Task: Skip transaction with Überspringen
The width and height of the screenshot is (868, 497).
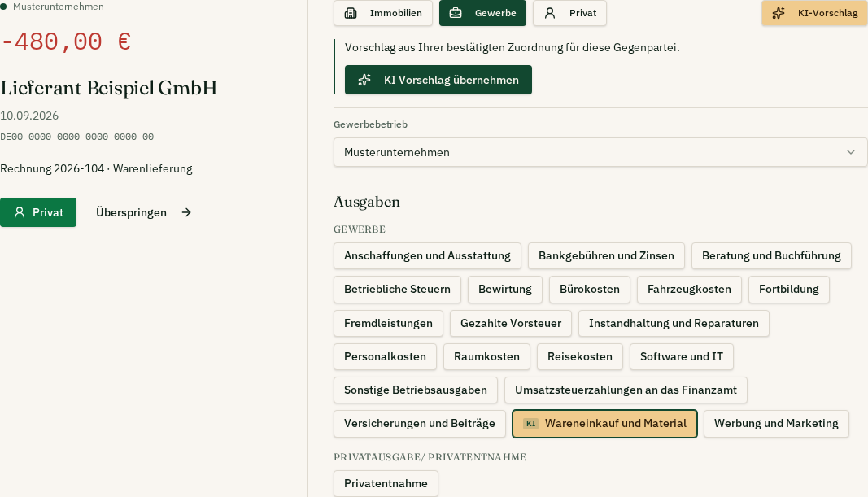Action: [x=144, y=212]
